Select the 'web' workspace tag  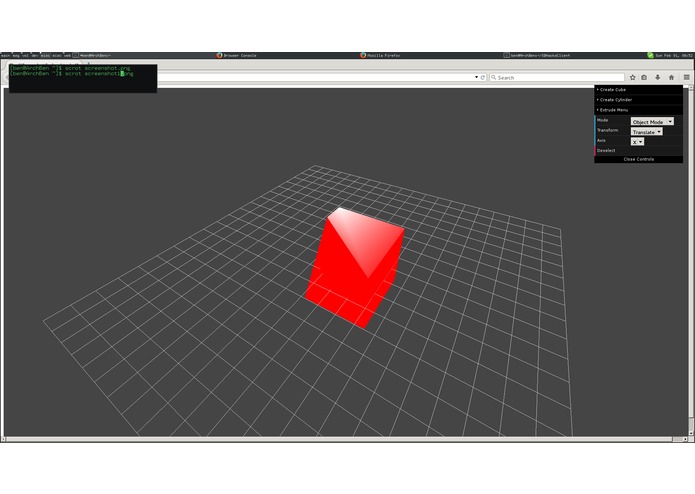[x=67, y=55]
